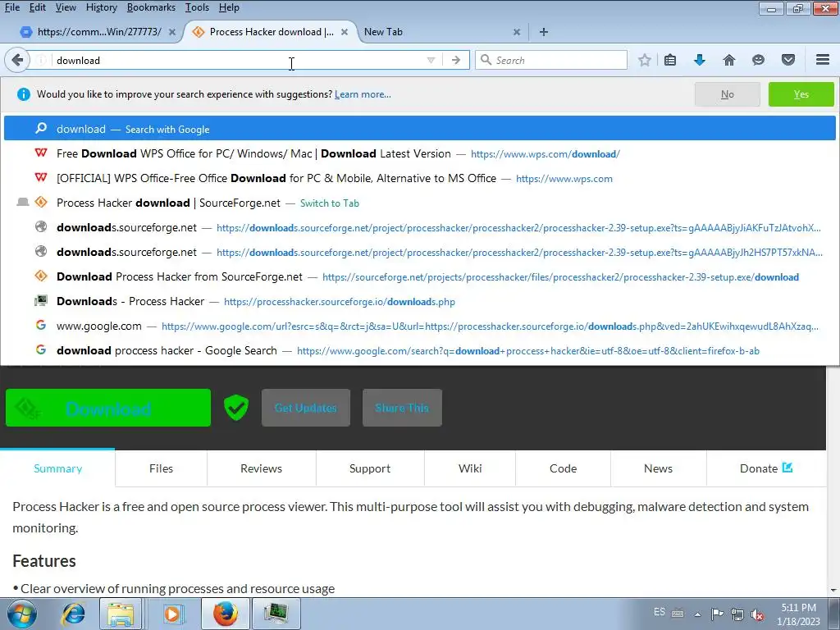Open address bar history dropdown arrow
Screen dimensions: 840x630
point(431,60)
